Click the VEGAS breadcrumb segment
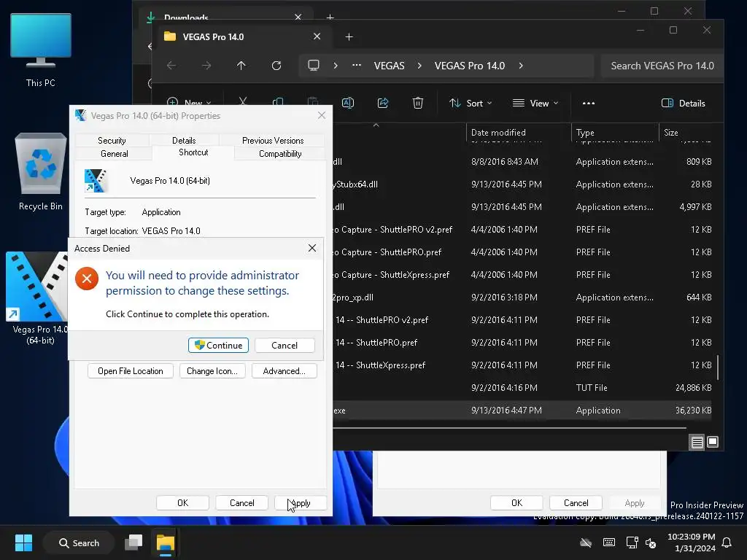 click(x=390, y=66)
